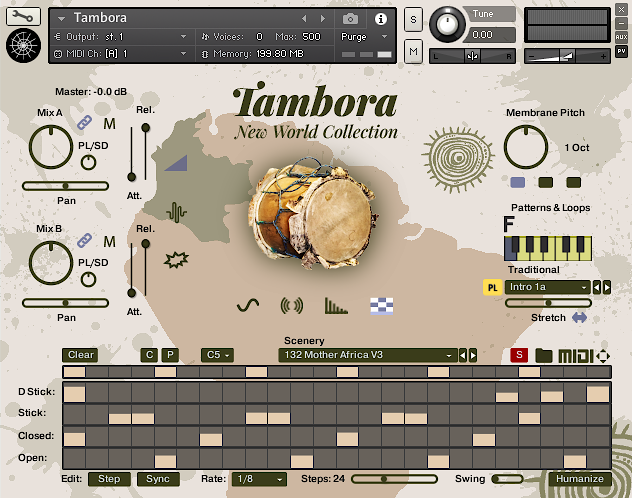Click the C copy button
This screenshot has width=632, height=498.
click(149, 355)
